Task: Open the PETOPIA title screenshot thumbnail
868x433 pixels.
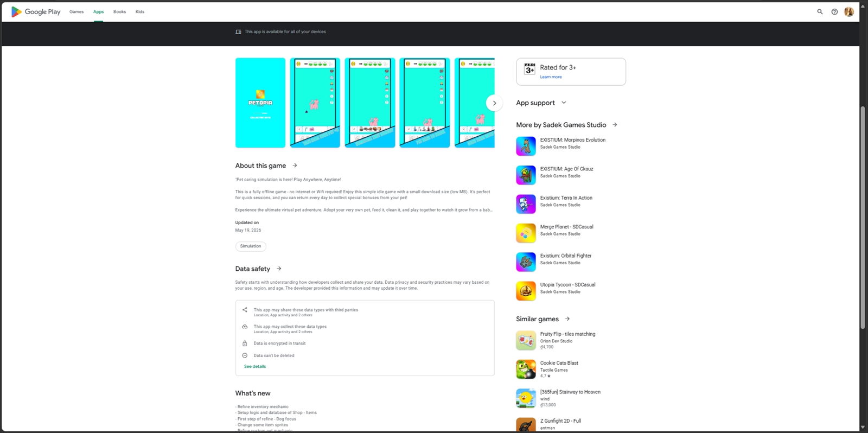Action: tap(260, 103)
